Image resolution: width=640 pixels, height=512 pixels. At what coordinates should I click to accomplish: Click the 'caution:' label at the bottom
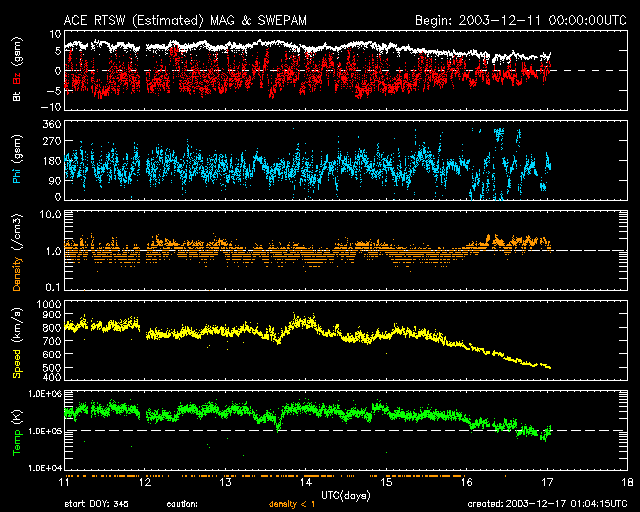pyautogui.click(x=182, y=504)
